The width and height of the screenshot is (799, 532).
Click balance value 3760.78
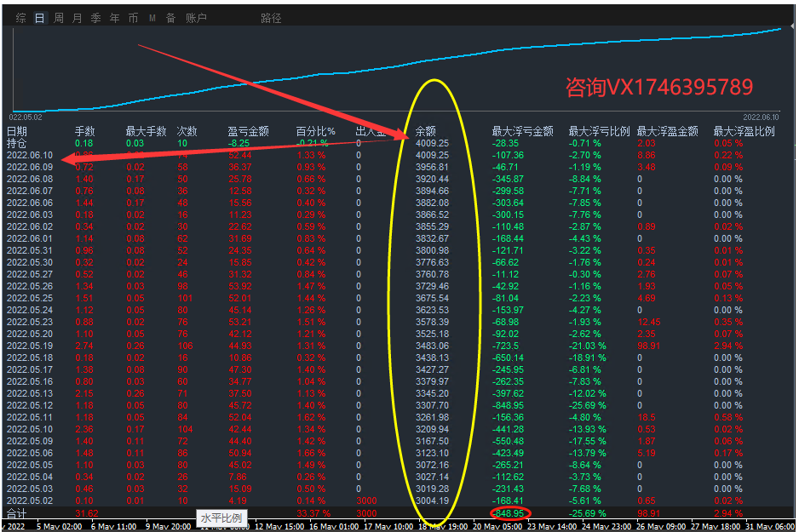click(x=432, y=274)
